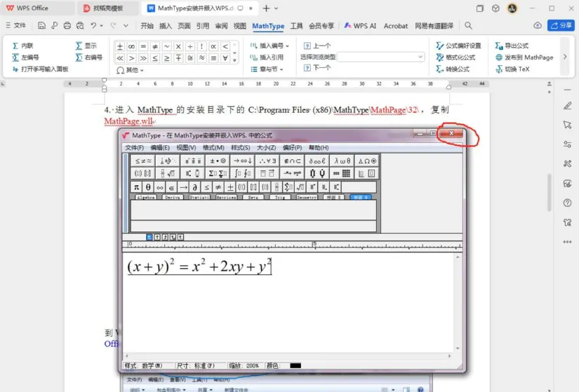Open the WPS AI tab
Screen dimensions: 579x392
coord(360,26)
